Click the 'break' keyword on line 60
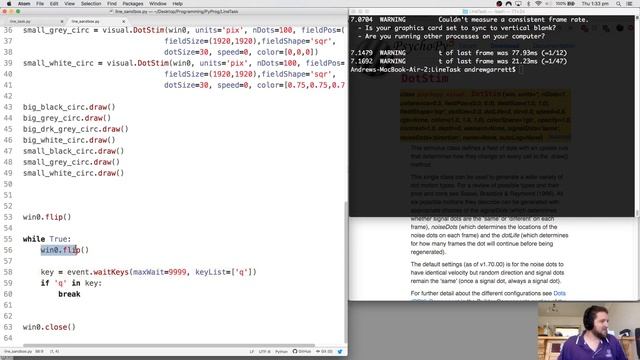Image resolution: width=640 pixels, height=360 pixels. (69, 294)
